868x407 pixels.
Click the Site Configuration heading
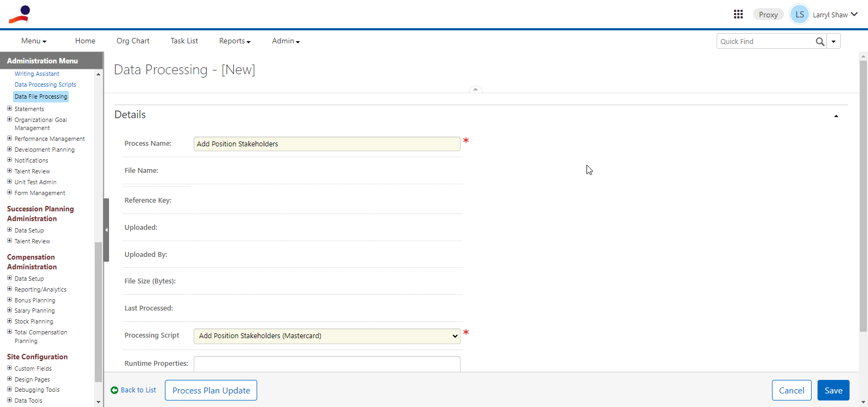[x=37, y=357]
